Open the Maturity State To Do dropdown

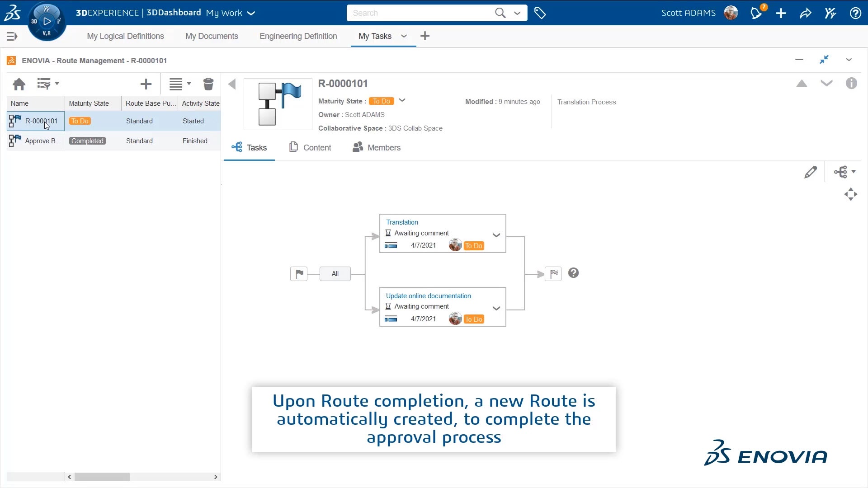(402, 100)
